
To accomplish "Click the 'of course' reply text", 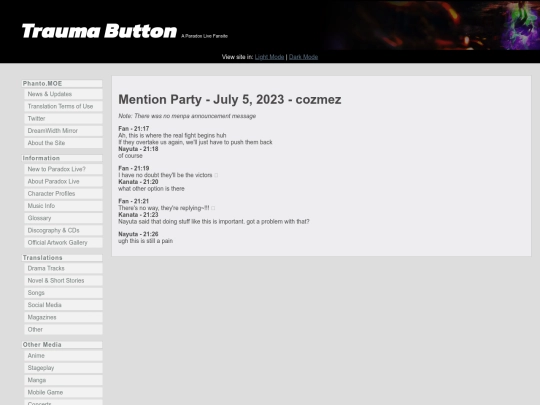I will 130,156.
